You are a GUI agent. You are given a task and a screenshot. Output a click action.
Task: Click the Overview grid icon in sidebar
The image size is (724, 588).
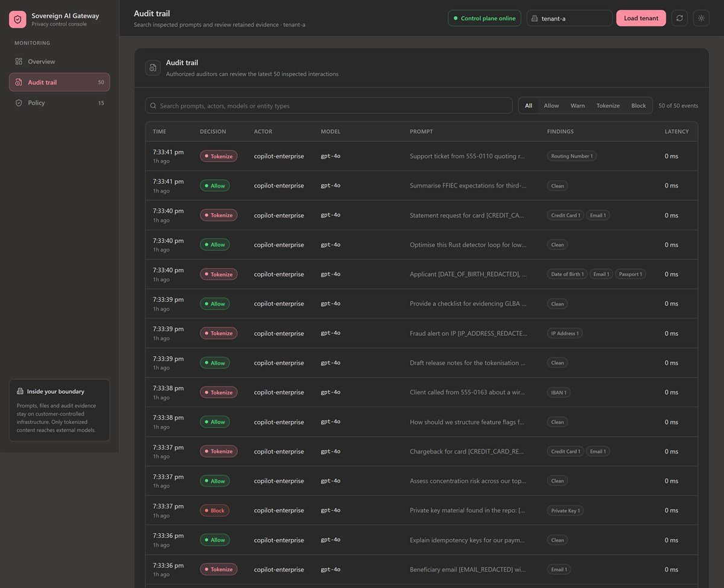coord(19,62)
